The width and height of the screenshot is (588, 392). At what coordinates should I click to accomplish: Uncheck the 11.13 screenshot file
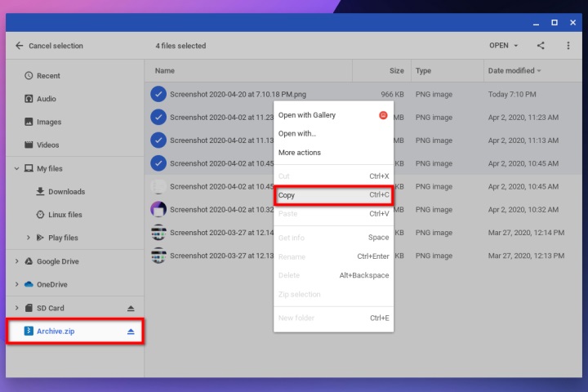click(x=158, y=140)
